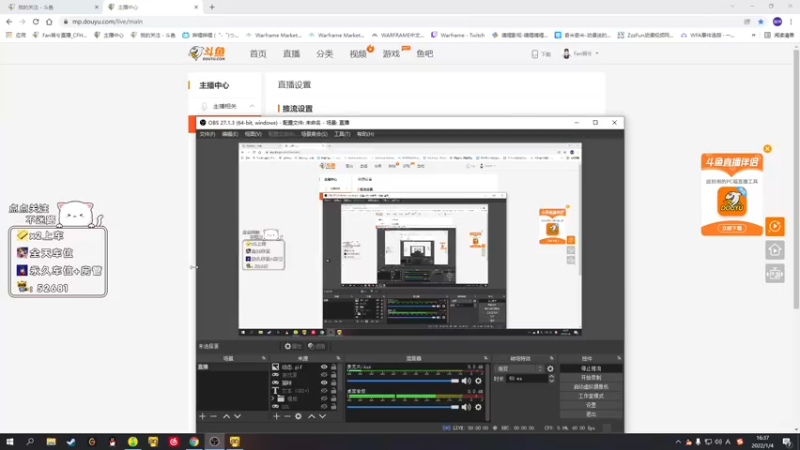
Task: Click the Douyu logo on webpage
Action: pos(207,53)
